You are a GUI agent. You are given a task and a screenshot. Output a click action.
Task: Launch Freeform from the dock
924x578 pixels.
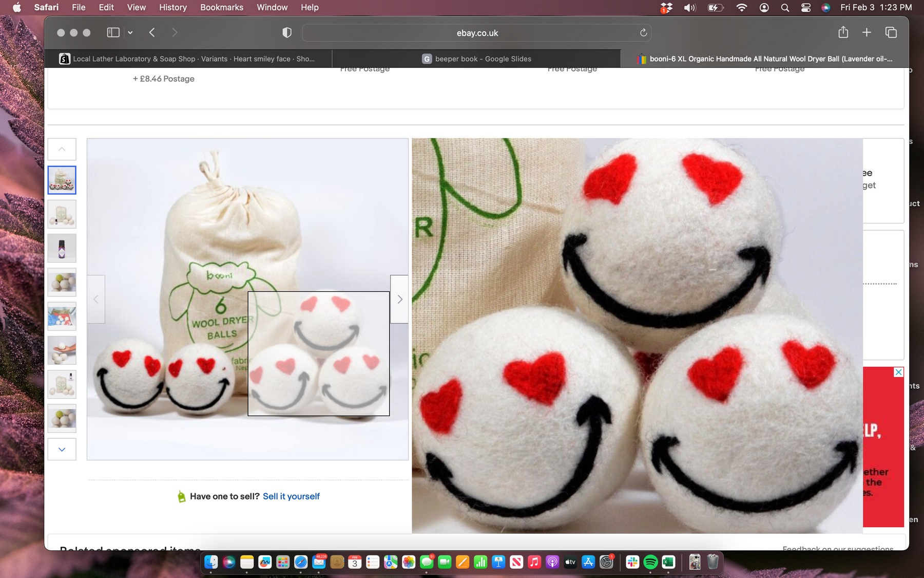pyautogui.click(x=265, y=562)
